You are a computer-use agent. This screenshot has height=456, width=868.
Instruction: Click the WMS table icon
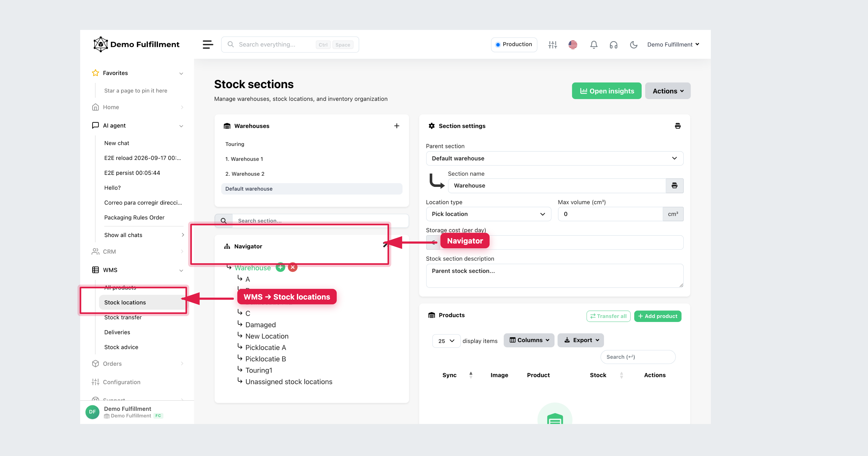pyautogui.click(x=95, y=270)
